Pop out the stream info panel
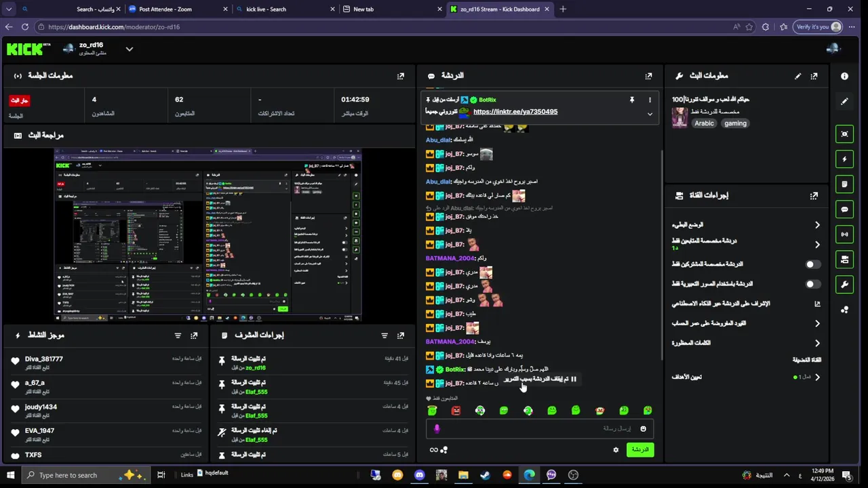 tap(814, 76)
